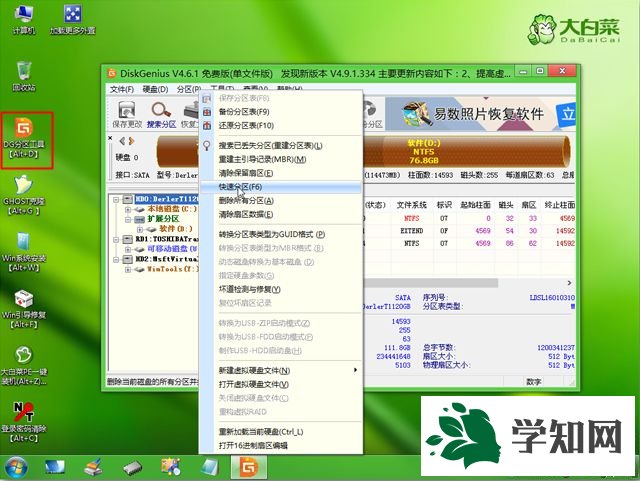The height and width of the screenshot is (481, 640).
Task: Expand the 软件 (D:) tree node
Action: [139, 229]
